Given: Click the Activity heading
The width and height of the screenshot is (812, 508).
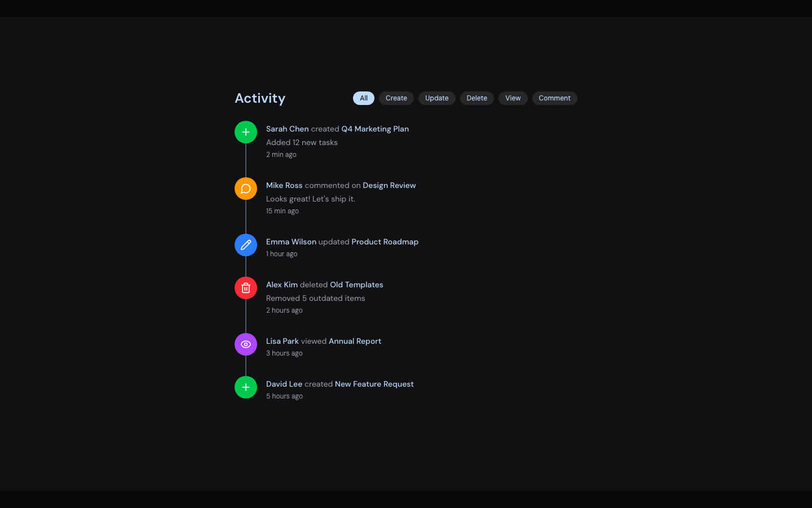Looking at the screenshot, I should click(x=259, y=98).
